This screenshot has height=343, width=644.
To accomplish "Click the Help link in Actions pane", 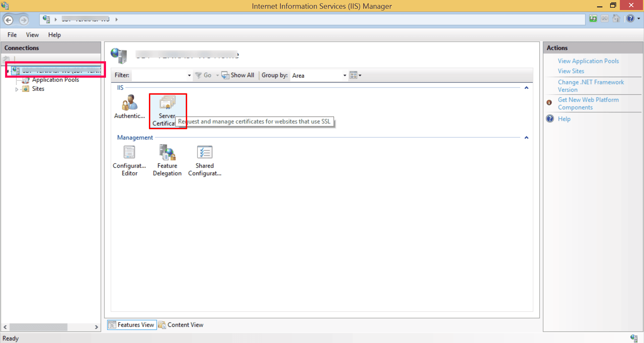I will pos(564,119).
